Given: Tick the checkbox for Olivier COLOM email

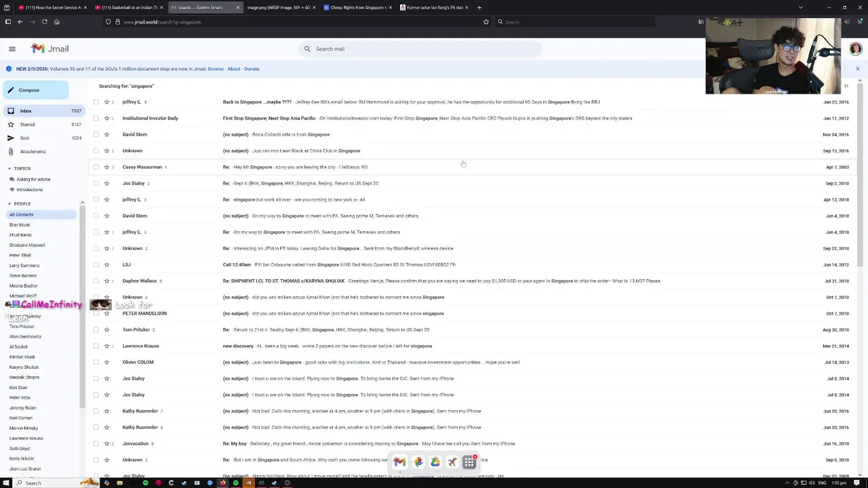Looking at the screenshot, I should pyautogui.click(x=96, y=362).
